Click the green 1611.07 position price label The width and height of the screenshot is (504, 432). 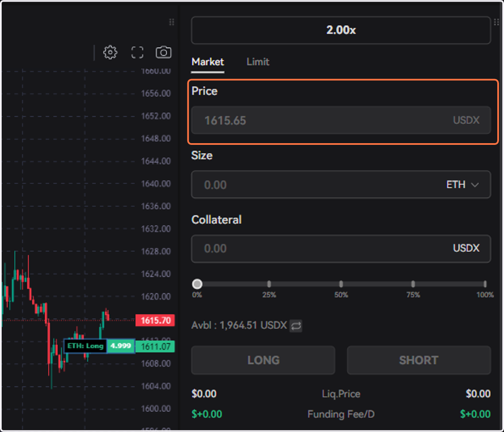click(155, 347)
